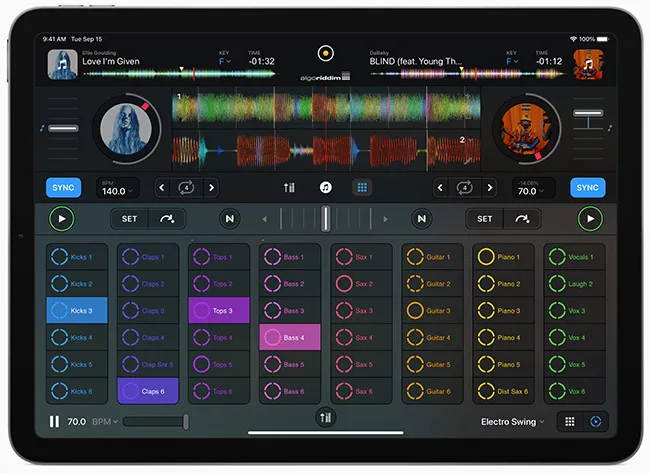Image resolution: width=650 pixels, height=473 pixels.
Task: Open the right deck BPM 70.0 dropdown
Action: 533,188
